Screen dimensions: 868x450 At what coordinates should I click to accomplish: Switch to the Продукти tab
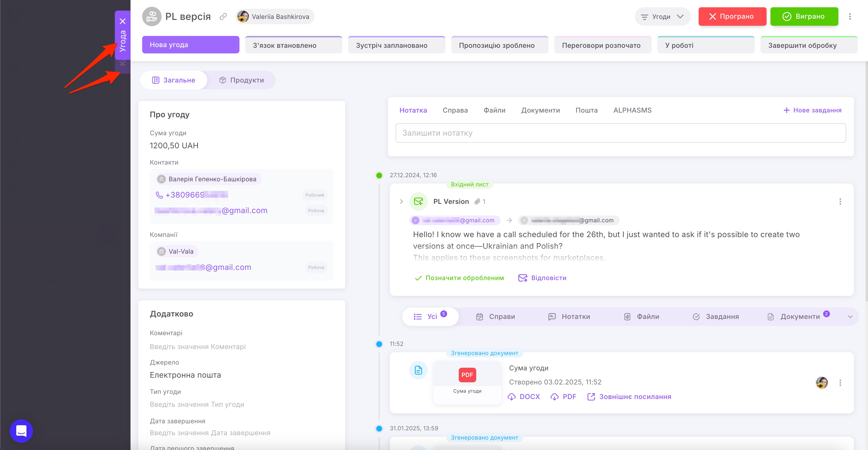(241, 80)
